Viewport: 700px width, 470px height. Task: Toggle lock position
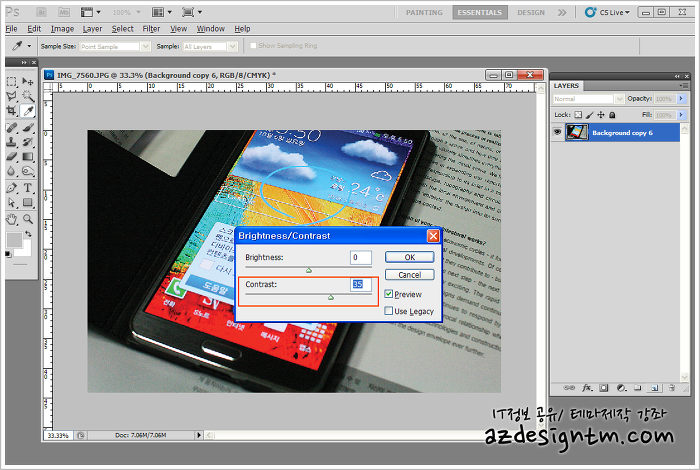601,115
